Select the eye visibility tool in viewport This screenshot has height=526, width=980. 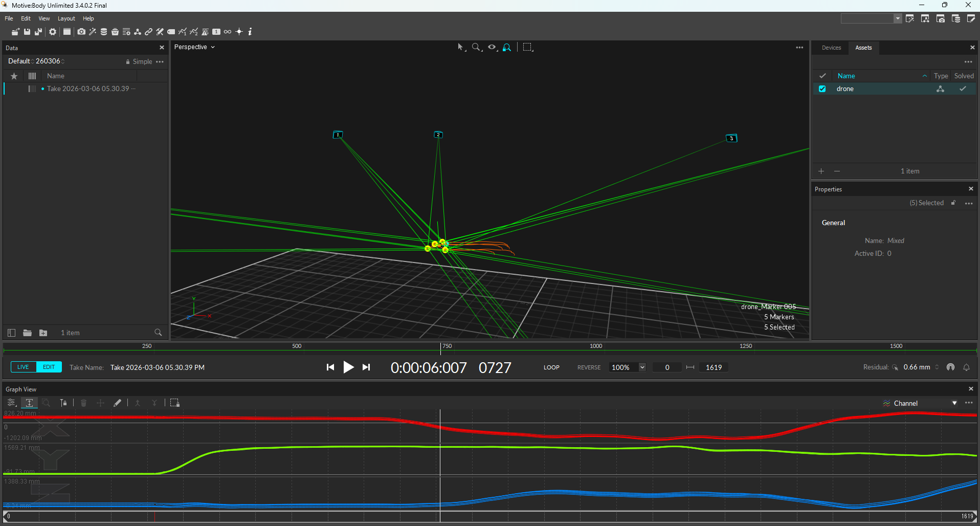point(492,47)
